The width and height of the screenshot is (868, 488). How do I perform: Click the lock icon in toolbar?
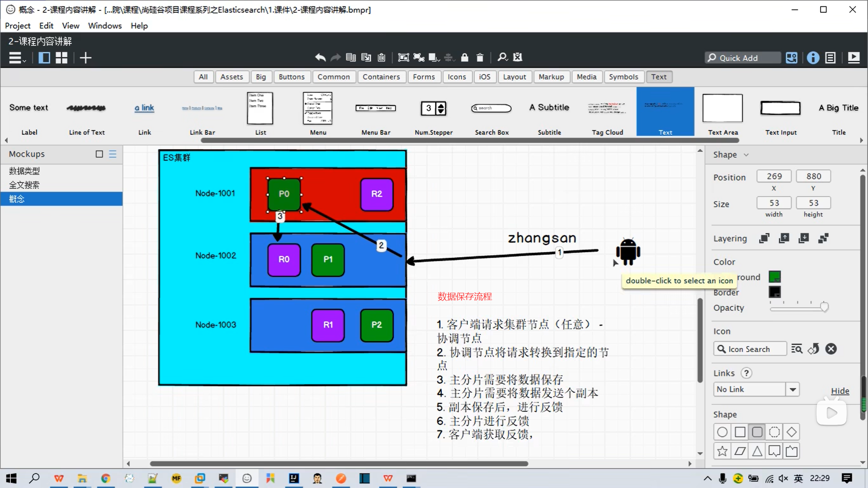point(464,57)
